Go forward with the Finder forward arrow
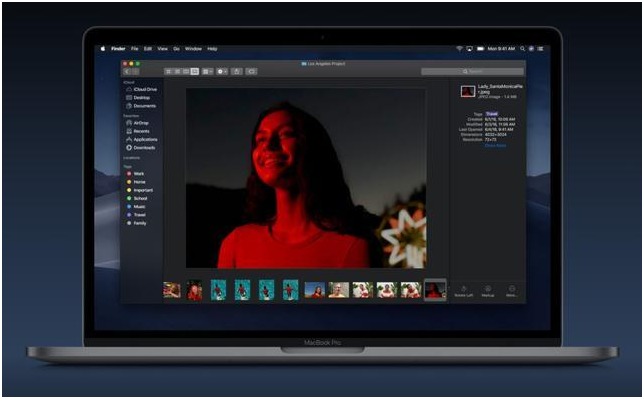The height and width of the screenshot is (399, 644). 135,71
